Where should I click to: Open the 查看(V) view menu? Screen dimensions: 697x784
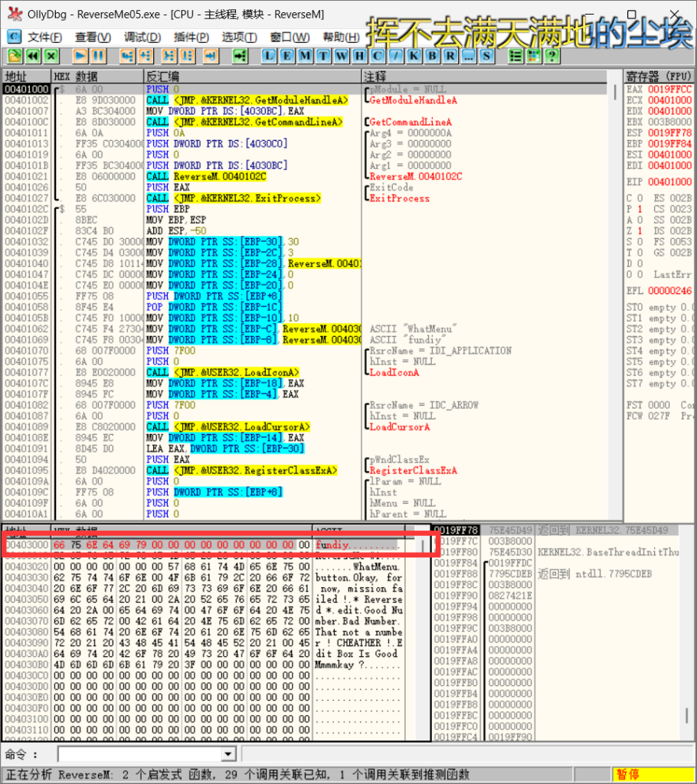[93, 37]
